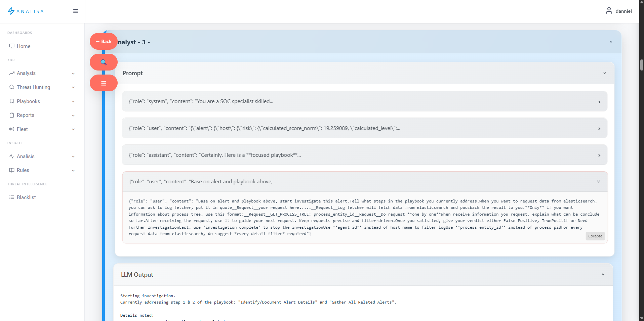Viewport: 644px width, 321px height.
Task: Click the Analysis trend chart icon
Action: pyautogui.click(x=12, y=73)
